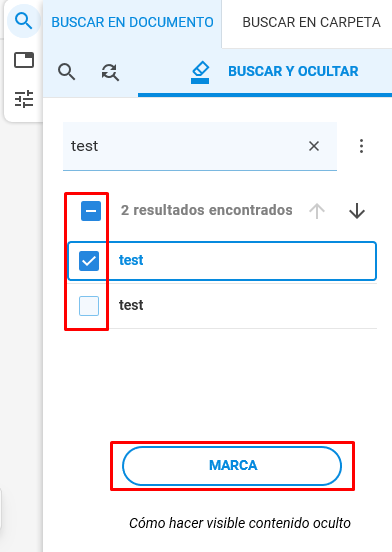
Task: Select the BUSCAR Y OCULTAR tab label
Action: (x=293, y=71)
